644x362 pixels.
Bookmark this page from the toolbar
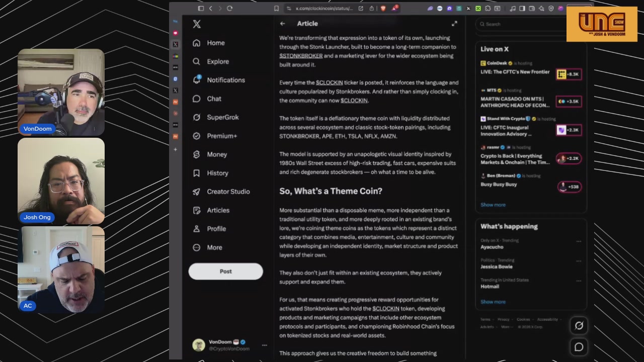point(276,8)
